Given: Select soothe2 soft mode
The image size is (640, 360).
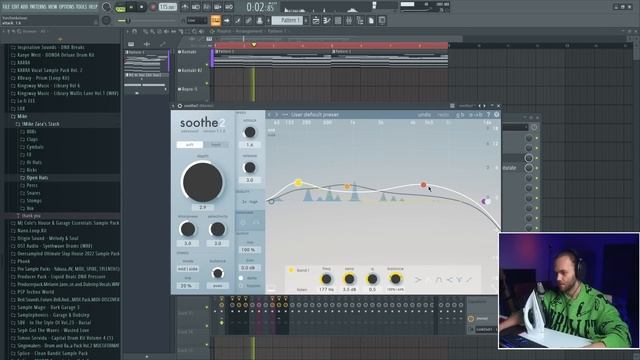Looking at the screenshot, I should (x=190, y=144).
